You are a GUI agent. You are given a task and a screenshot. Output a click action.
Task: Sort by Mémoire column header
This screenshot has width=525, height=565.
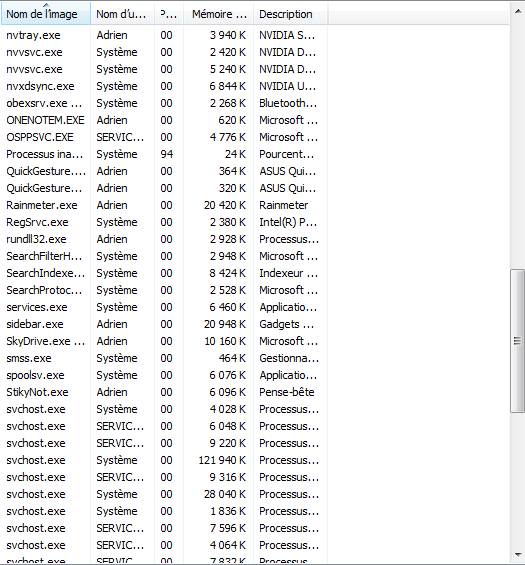[219, 14]
